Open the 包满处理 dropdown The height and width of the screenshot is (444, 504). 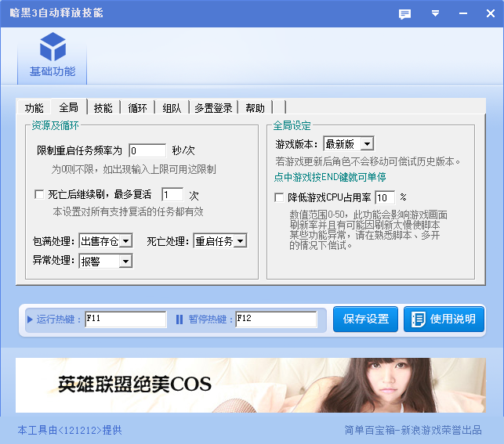[x=125, y=241]
